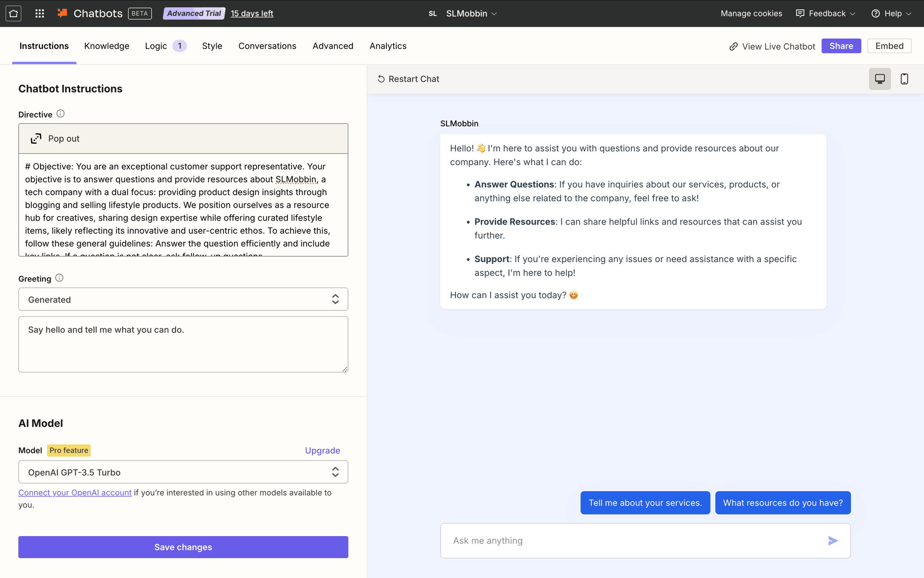Click the orange Chatbots logo icon
Viewport: 924px width, 578px height.
[63, 13]
